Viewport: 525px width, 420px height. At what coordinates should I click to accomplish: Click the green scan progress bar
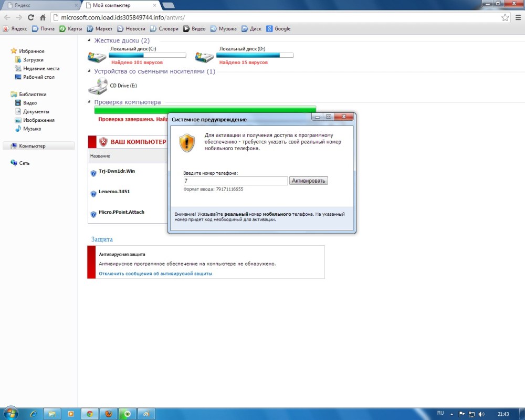[x=205, y=110]
